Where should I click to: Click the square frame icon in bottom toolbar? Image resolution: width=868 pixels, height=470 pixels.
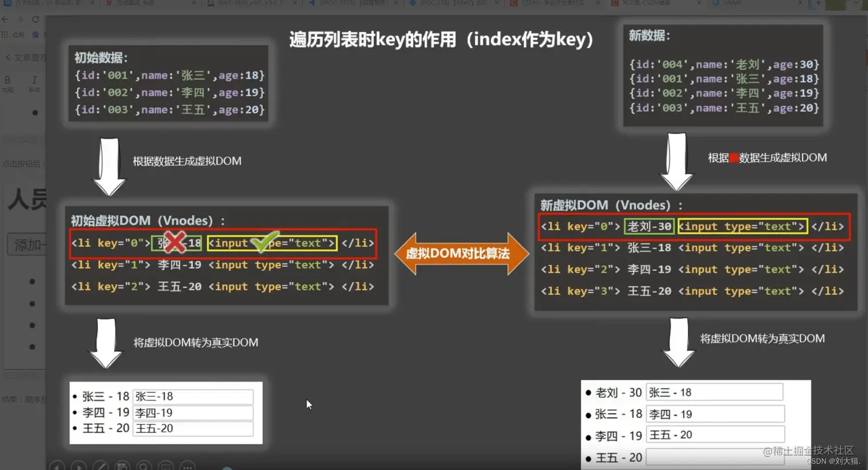[165, 468]
